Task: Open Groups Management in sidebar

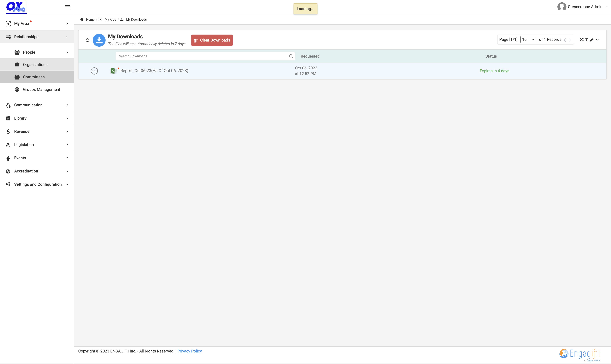Action: click(37, 90)
